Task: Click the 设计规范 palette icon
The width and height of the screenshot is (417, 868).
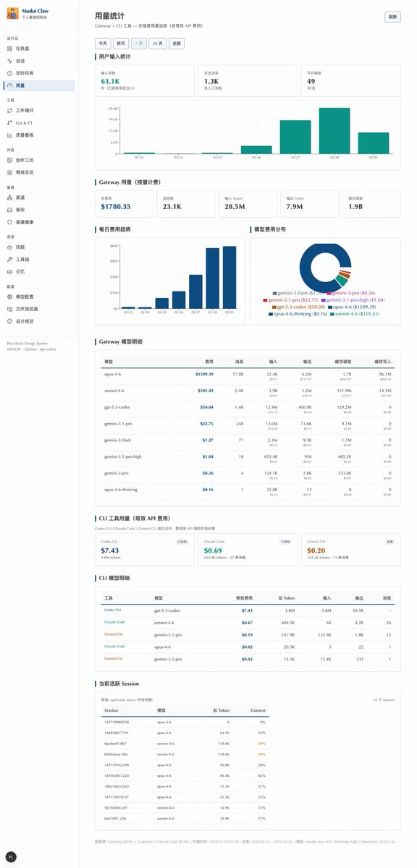Action: (x=9, y=321)
